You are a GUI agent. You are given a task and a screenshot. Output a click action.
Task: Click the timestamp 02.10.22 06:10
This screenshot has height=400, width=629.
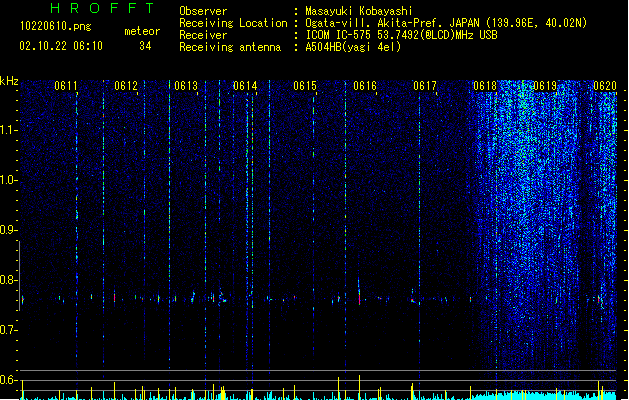61,46
